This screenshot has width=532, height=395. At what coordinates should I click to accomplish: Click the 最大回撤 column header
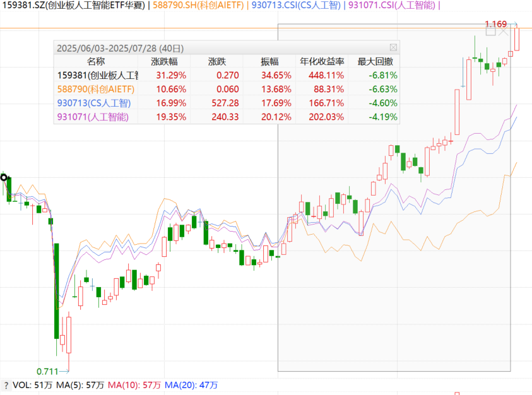375,61
